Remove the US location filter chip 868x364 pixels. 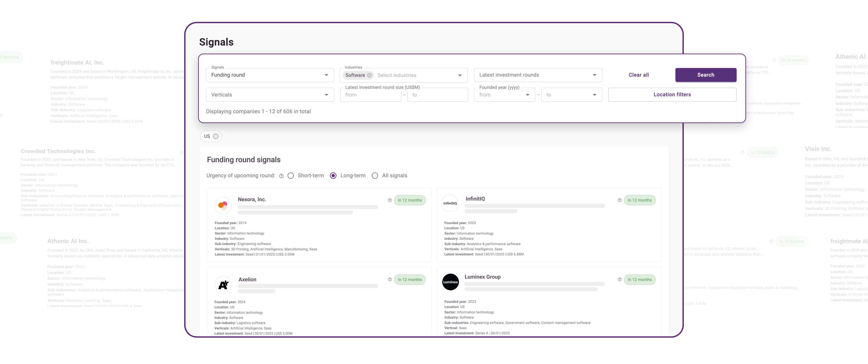tap(216, 136)
